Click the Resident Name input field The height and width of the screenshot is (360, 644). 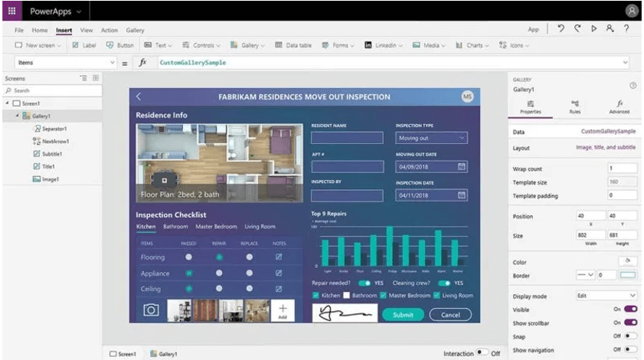347,138
